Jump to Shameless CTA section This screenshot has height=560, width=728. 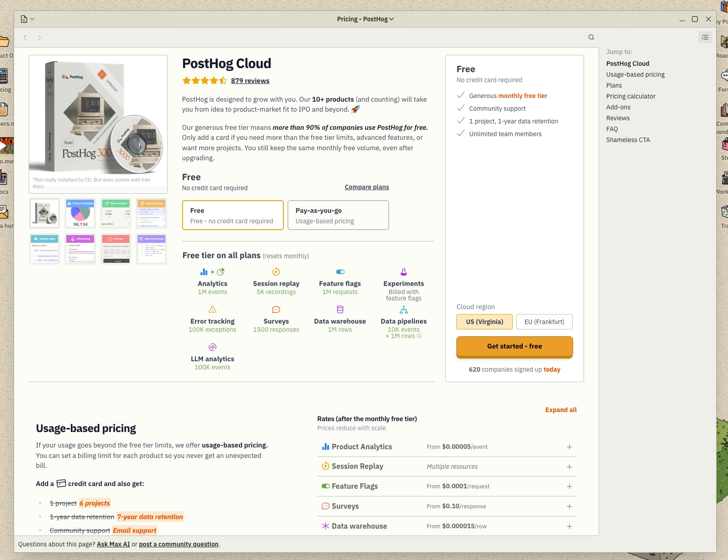point(628,140)
